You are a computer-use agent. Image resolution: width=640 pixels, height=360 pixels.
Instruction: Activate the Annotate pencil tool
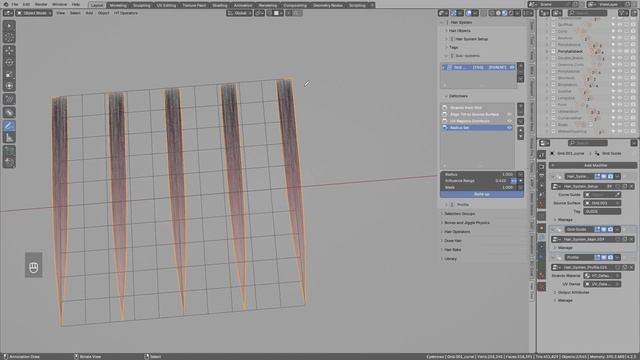[9, 126]
